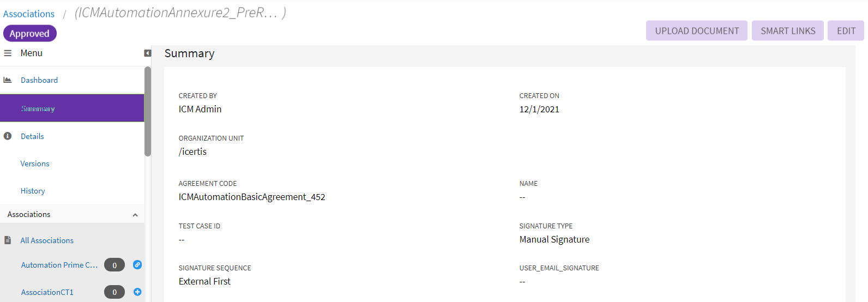Click the Dashboard chart icon

tap(8, 80)
